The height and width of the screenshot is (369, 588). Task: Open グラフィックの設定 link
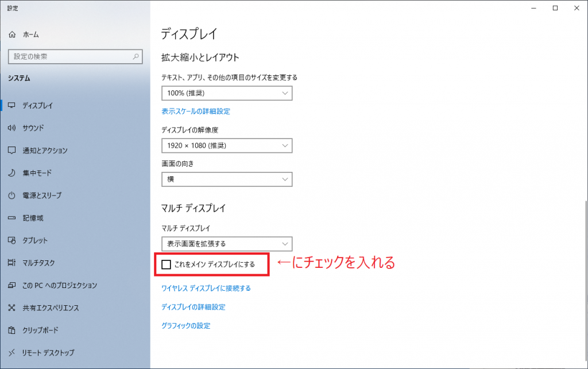(185, 326)
